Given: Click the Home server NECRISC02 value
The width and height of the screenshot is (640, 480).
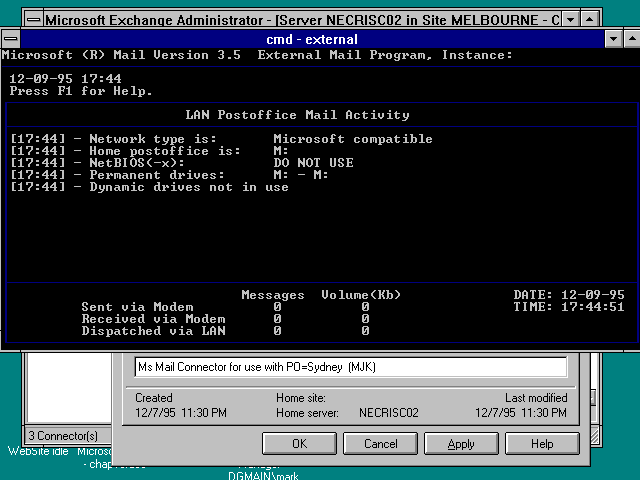Looking at the screenshot, I should tap(389, 413).
